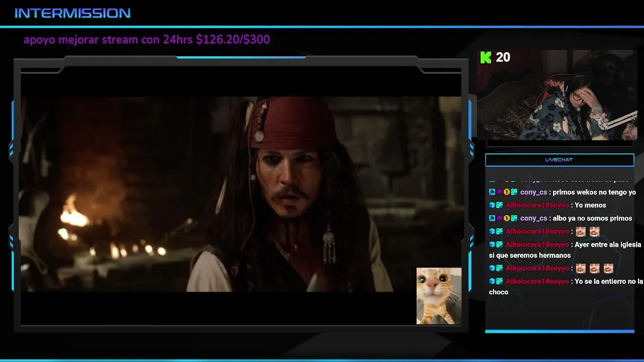644x362 pixels.
Task: Click the OG badge on 'albo ya no somos primos'
Action: point(514,218)
